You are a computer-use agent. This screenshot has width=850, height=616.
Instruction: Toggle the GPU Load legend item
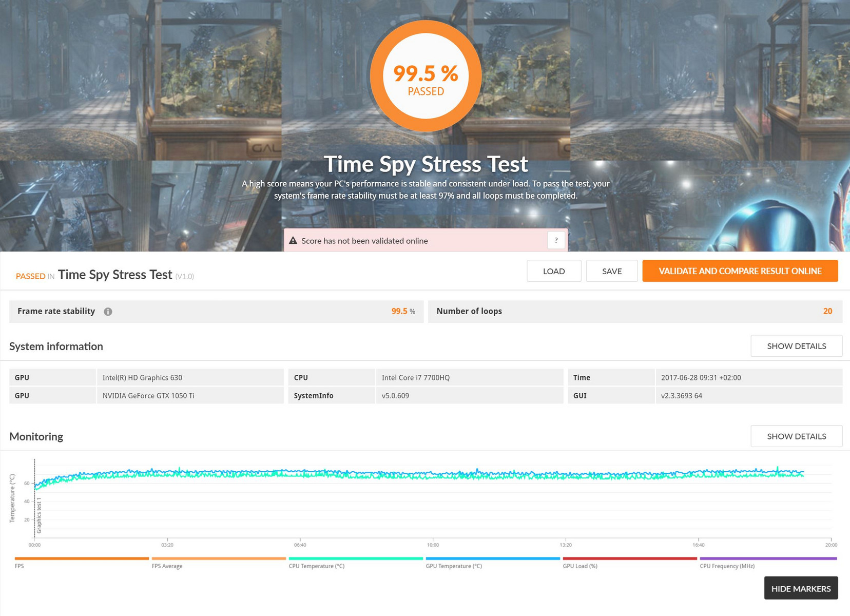pos(629,559)
